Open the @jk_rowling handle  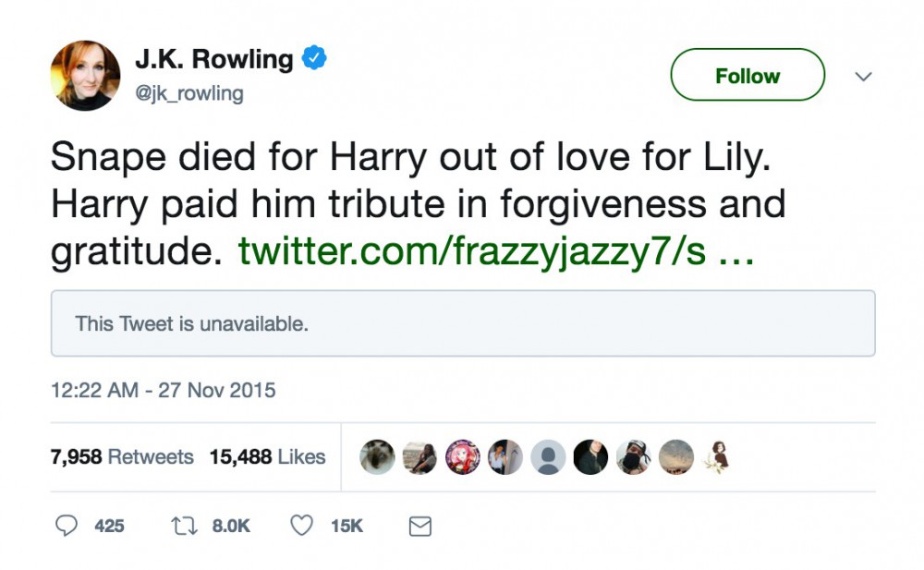(x=189, y=93)
